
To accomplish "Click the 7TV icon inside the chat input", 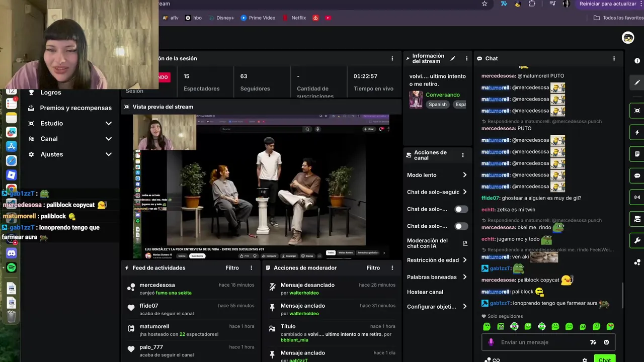I will pyautogui.click(x=593, y=342).
